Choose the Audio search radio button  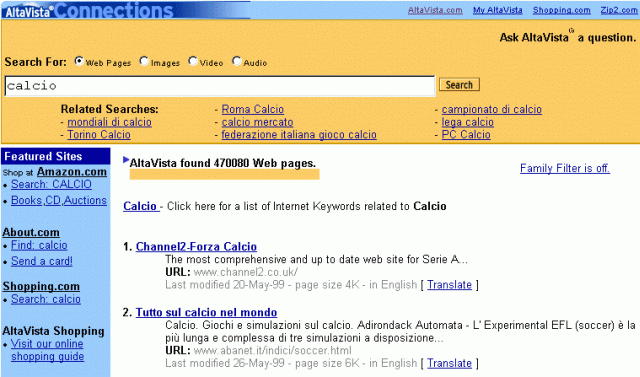(x=237, y=61)
